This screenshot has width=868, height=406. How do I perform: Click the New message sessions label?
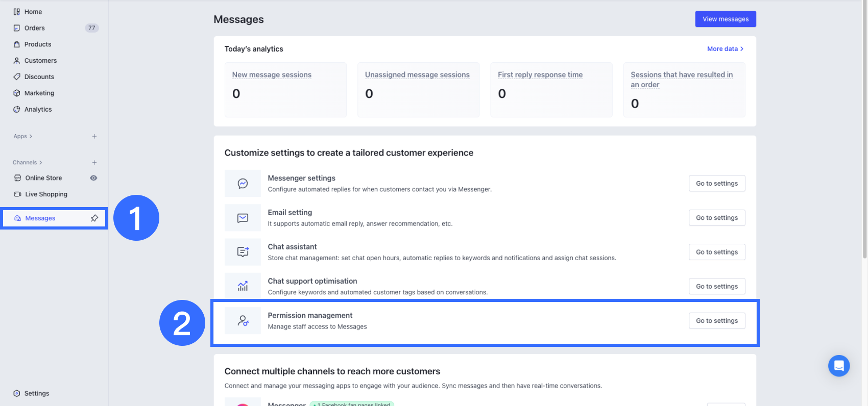tap(272, 75)
